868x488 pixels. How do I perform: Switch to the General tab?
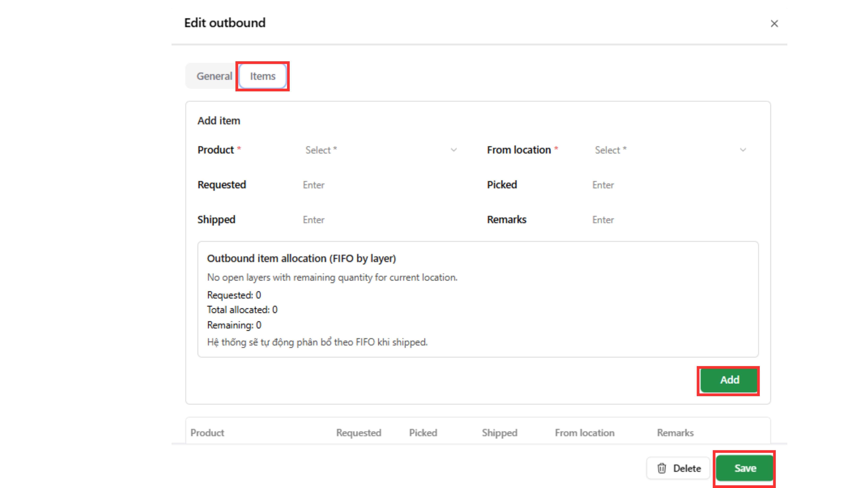[x=214, y=76]
